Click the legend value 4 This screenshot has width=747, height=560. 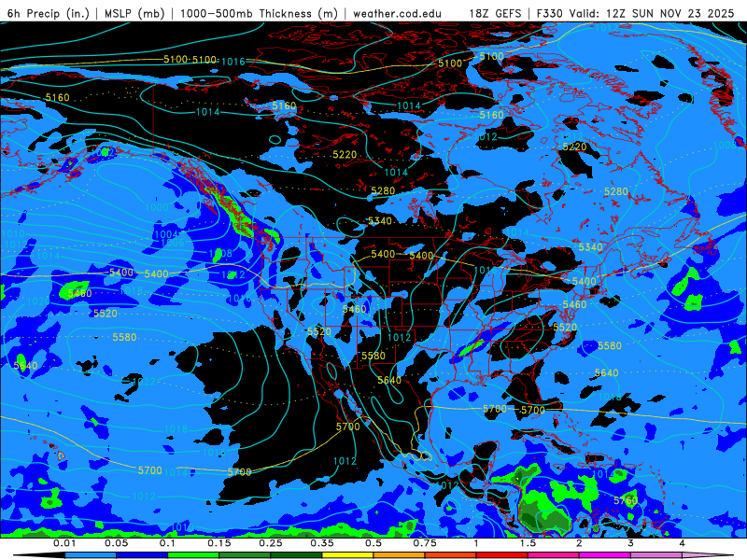pos(683,543)
